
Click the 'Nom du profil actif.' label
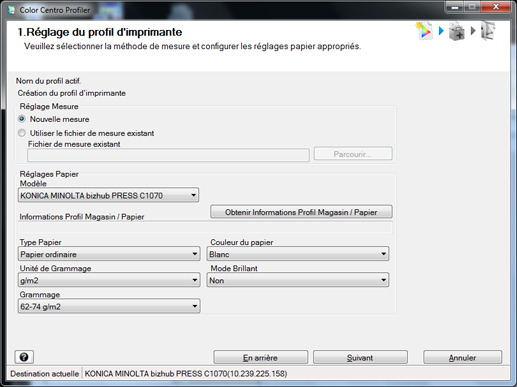[x=48, y=81]
